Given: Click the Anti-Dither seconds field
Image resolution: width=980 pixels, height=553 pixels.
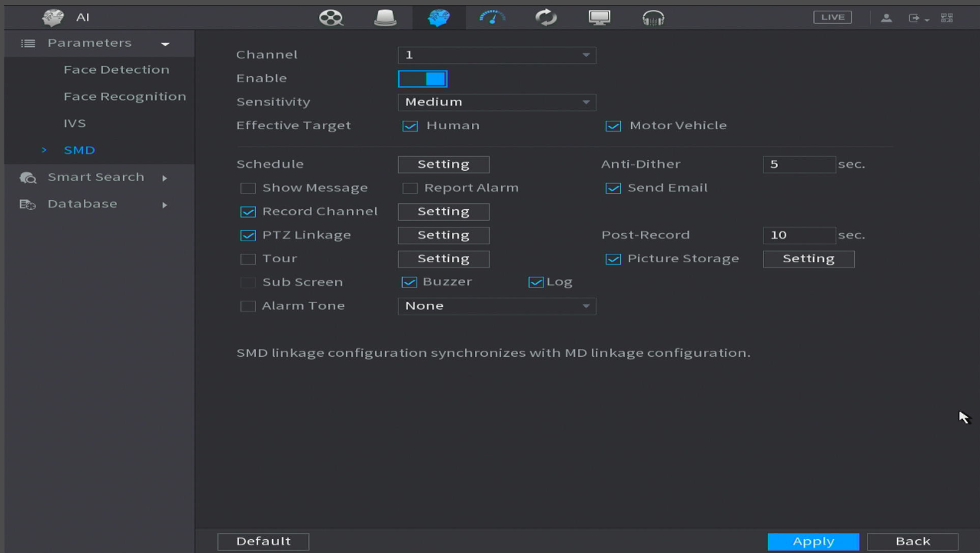Looking at the screenshot, I should pyautogui.click(x=799, y=164).
